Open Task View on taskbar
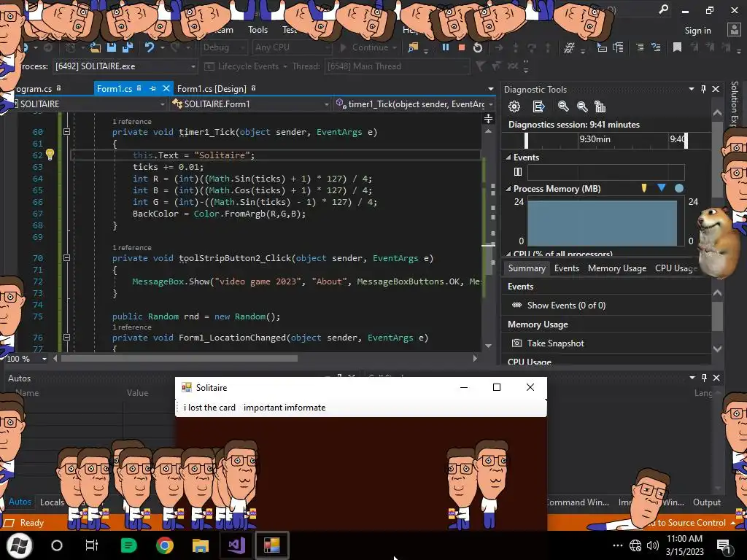Image resolution: width=747 pixels, height=560 pixels. point(91,545)
